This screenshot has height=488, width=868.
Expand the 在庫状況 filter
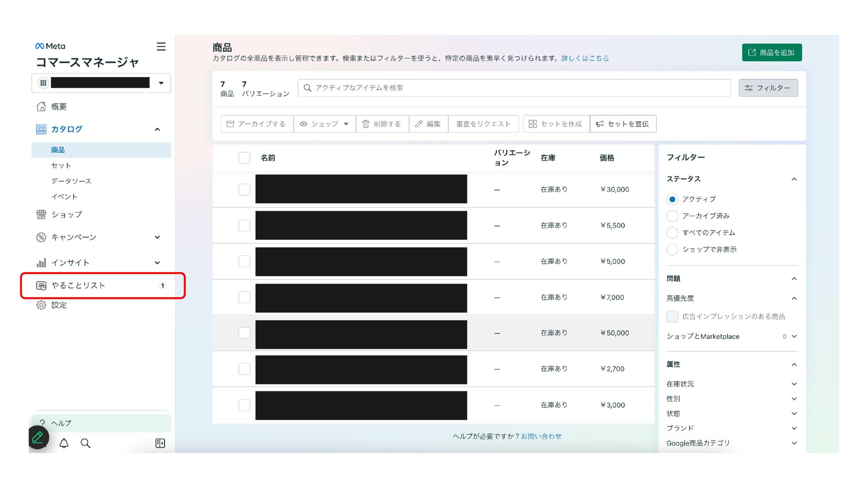tap(794, 384)
